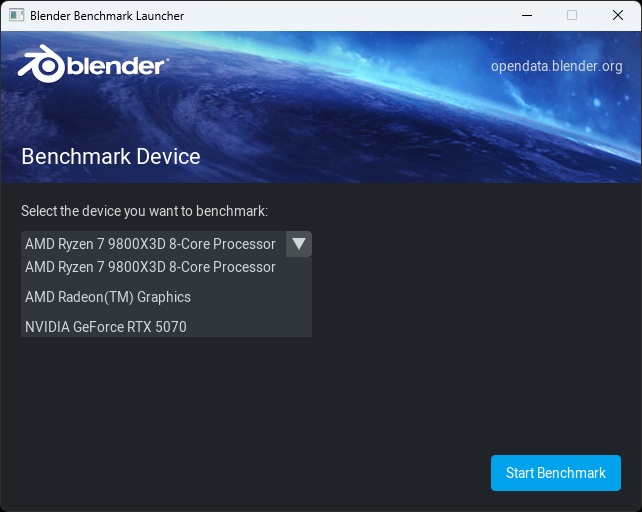Viewport: 642px width, 512px height.
Task: Minimize the Blender Benchmark Launcher window
Action: (x=527, y=16)
